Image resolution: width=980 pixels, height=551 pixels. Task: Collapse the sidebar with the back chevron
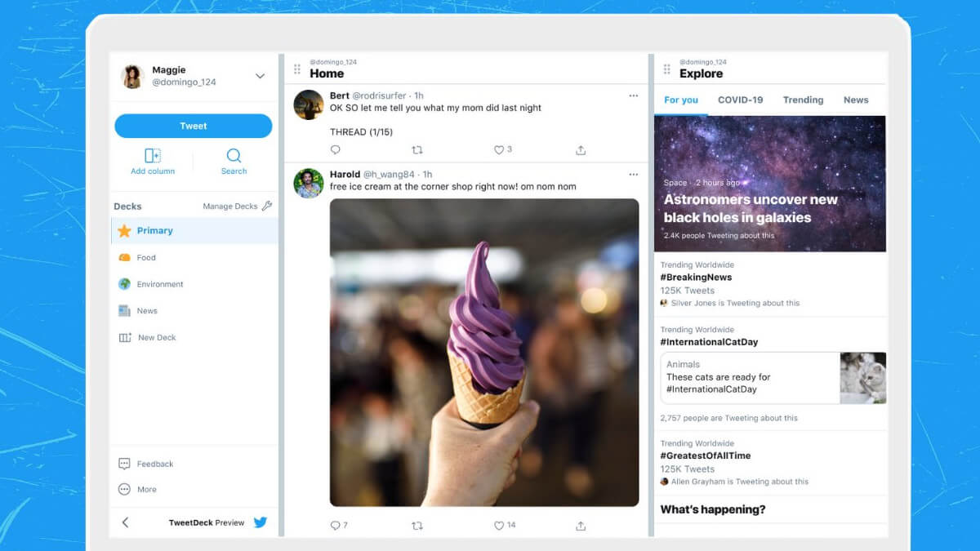[125, 522]
